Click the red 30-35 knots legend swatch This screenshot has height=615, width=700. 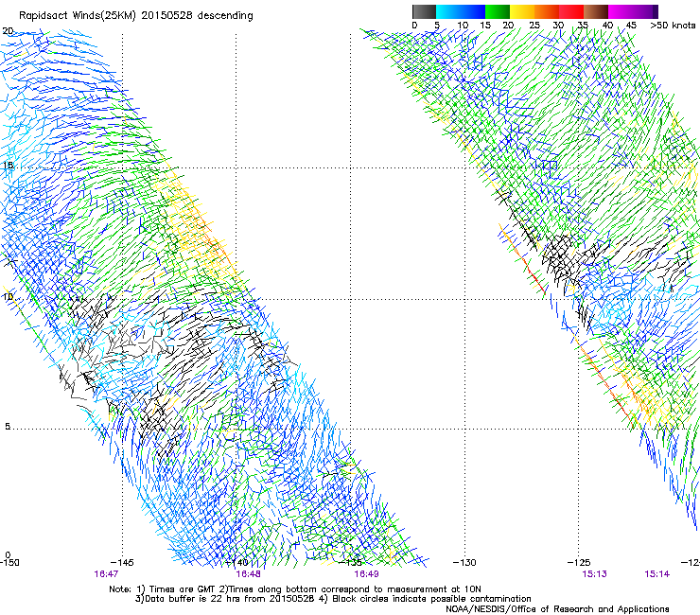click(571, 11)
